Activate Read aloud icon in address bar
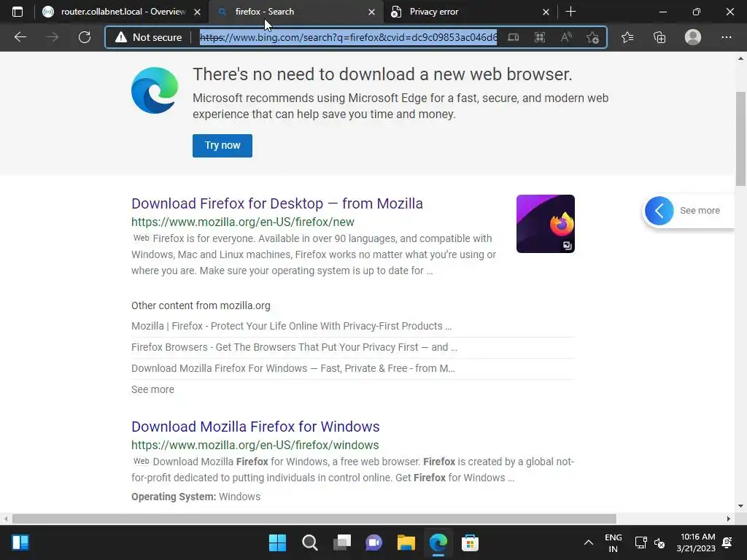The image size is (747, 560). (566, 37)
